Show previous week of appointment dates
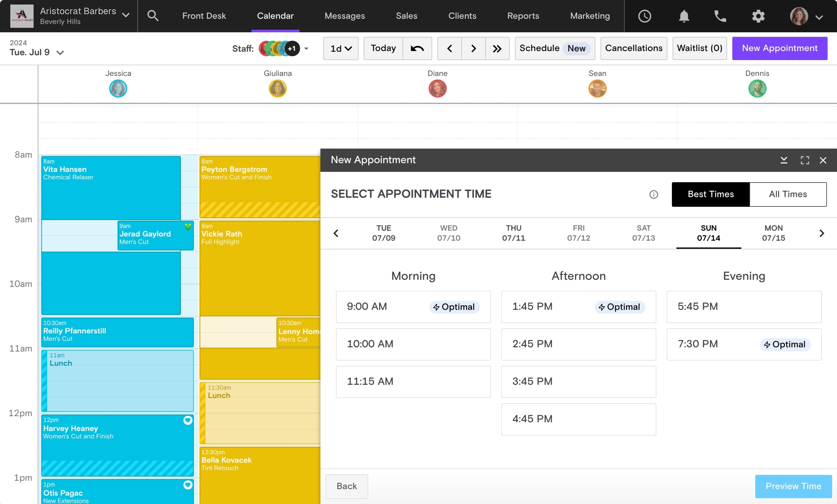The image size is (837, 504). pos(336,233)
